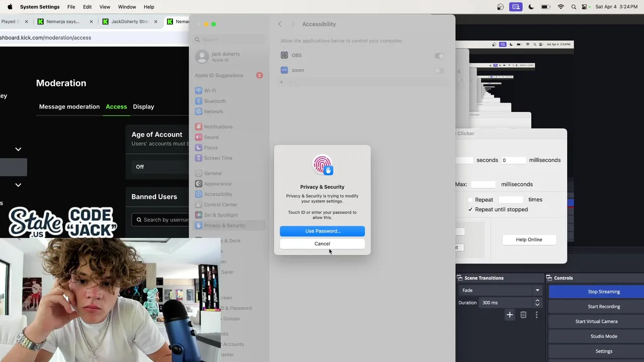
Task: Switch to the Access tab on Kick
Action: click(x=116, y=107)
